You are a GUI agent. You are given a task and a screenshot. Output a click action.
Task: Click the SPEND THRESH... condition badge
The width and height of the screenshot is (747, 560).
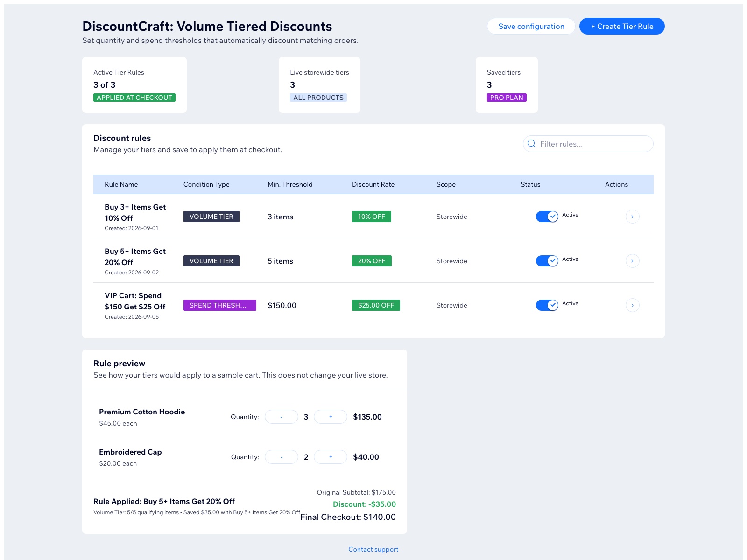[220, 305]
